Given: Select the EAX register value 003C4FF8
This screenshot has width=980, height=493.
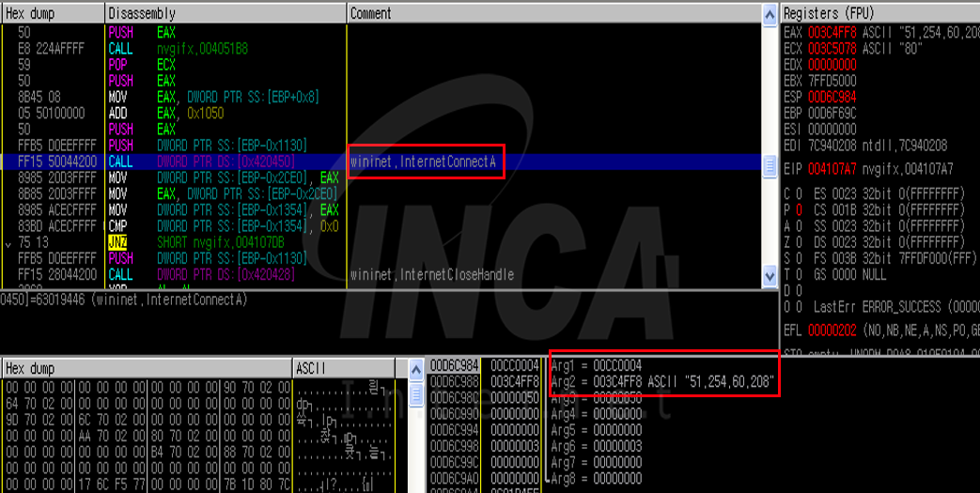Looking at the screenshot, I should (832, 32).
